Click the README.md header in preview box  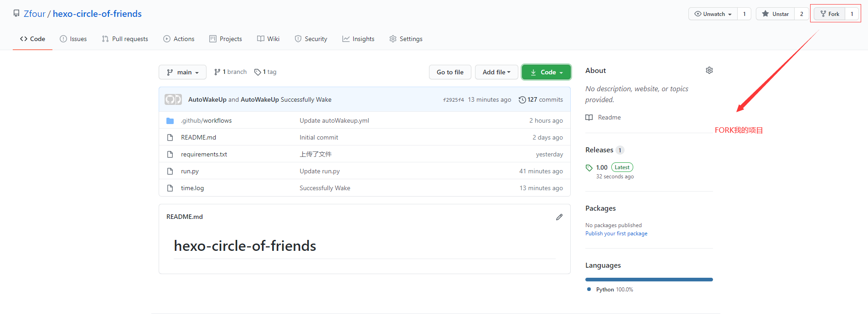(185, 217)
